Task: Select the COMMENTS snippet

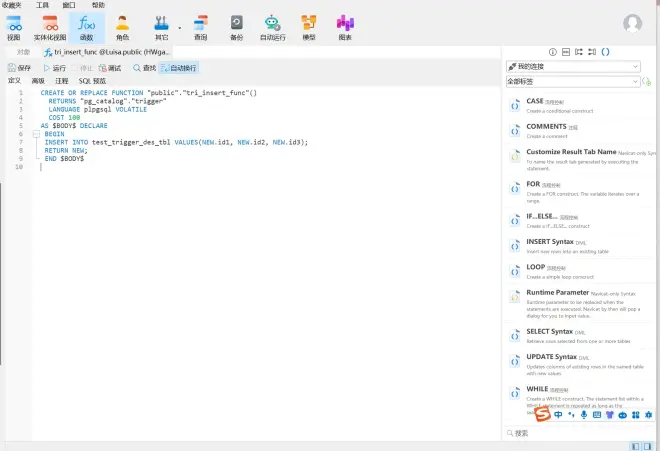Action: (x=580, y=131)
